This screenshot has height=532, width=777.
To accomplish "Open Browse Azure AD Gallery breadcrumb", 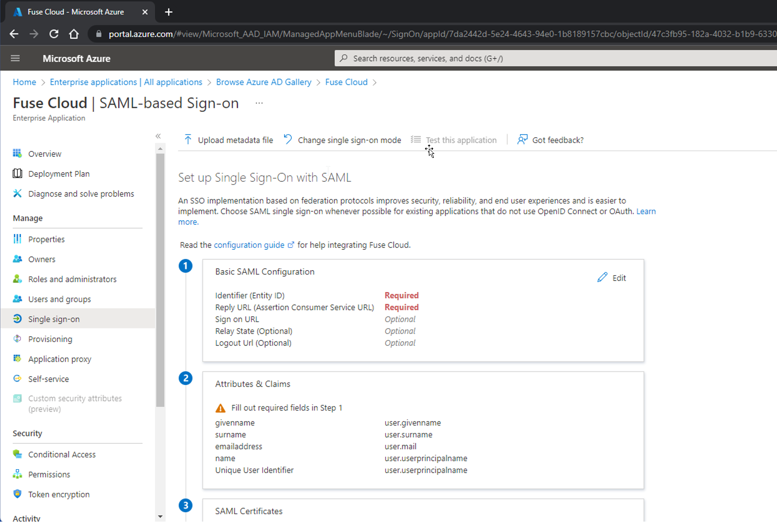I will 263,82.
